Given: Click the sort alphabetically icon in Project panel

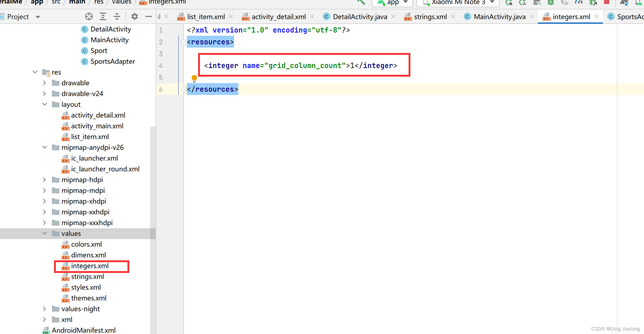Looking at the screenshot, I should 104,17.
